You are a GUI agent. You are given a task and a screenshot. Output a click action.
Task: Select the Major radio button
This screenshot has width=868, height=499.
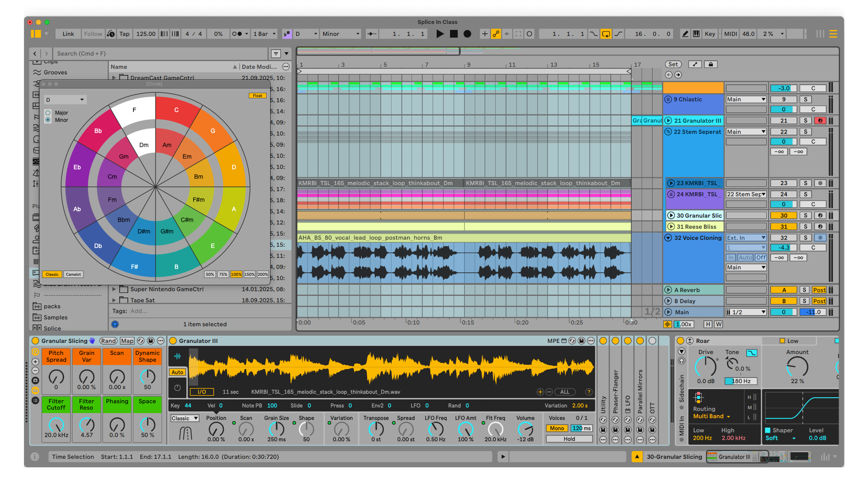click(48, 113)
